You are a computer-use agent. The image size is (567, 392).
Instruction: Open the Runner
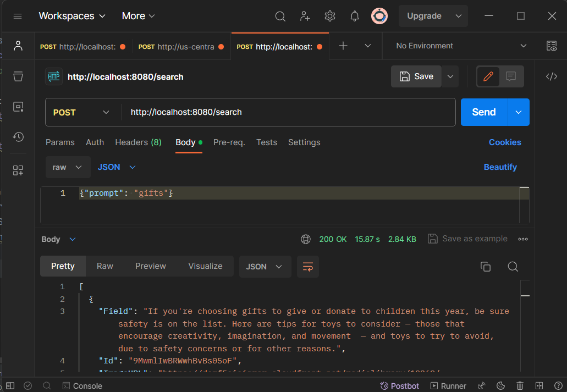coord(448,386)
